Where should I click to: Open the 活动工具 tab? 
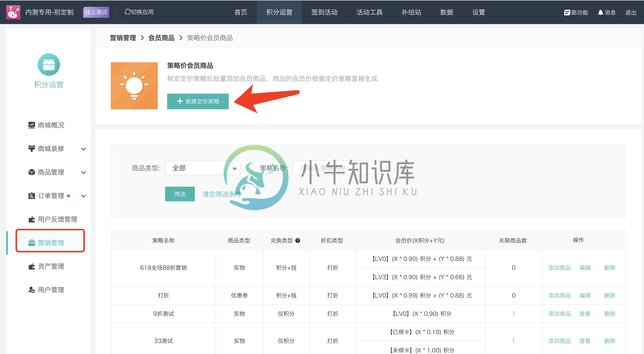click(x=370, y=12)
